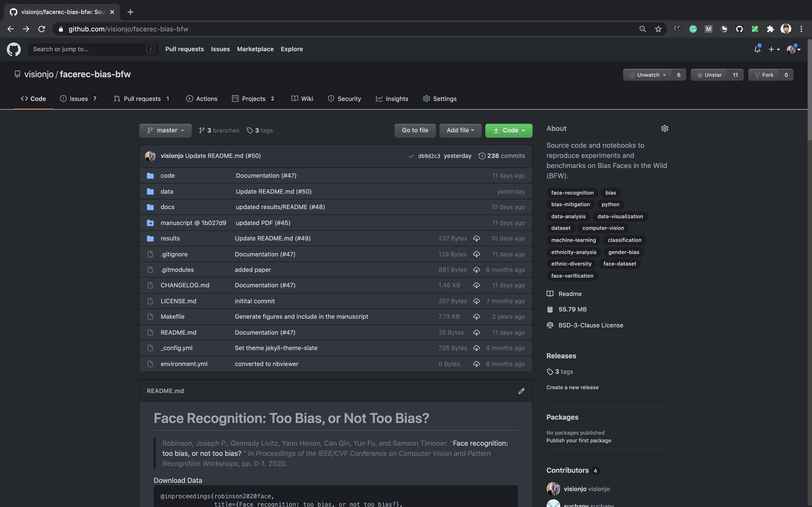Click the GitHub octocat logo
Viewport: 812px width, 507px height.
(14, 49)
